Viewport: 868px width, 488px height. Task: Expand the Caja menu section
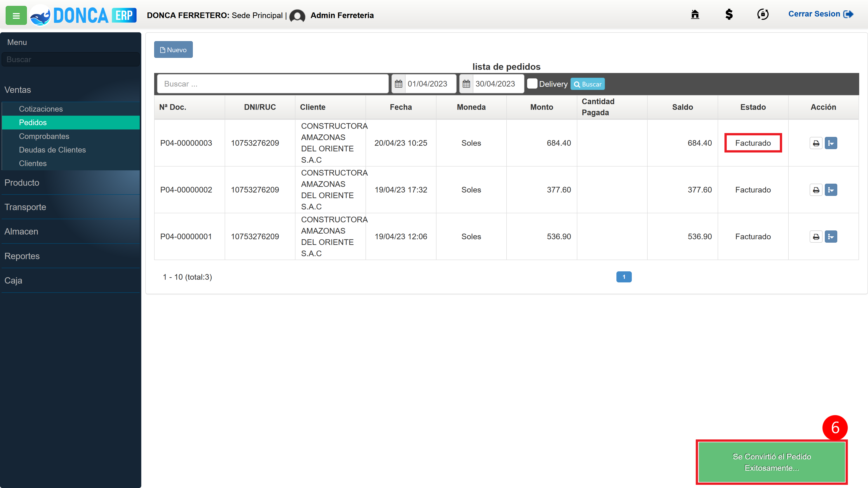pos(71,281)
